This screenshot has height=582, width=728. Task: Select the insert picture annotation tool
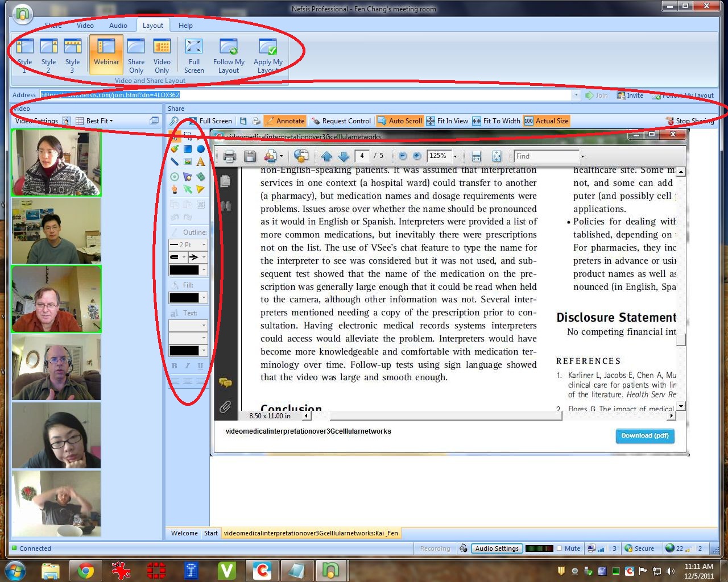[x=188, y=161]
